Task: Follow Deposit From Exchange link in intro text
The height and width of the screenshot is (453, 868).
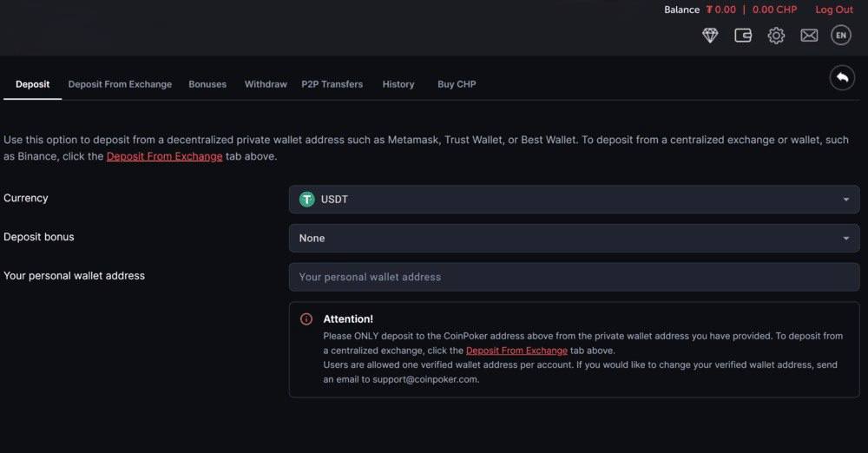Action: tap(164, 156)
